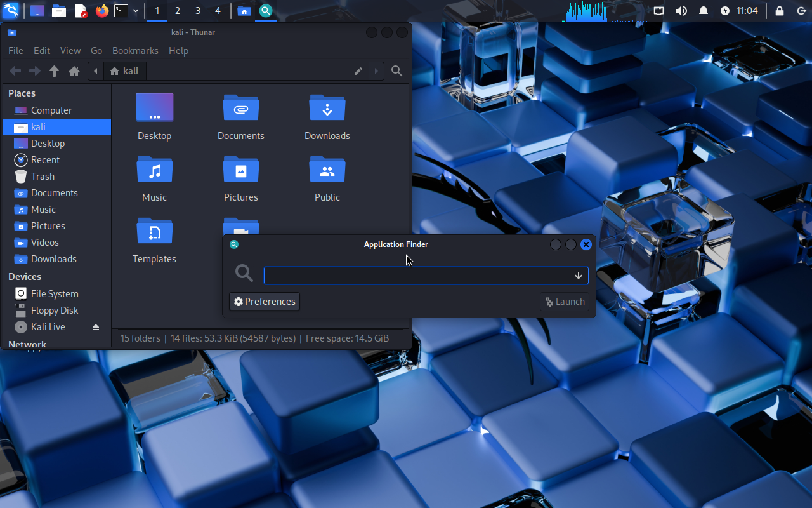Viewport: 812px width, 508px height.
Task: Select Videos in Places sidebar
Action: tap(57, 243)
